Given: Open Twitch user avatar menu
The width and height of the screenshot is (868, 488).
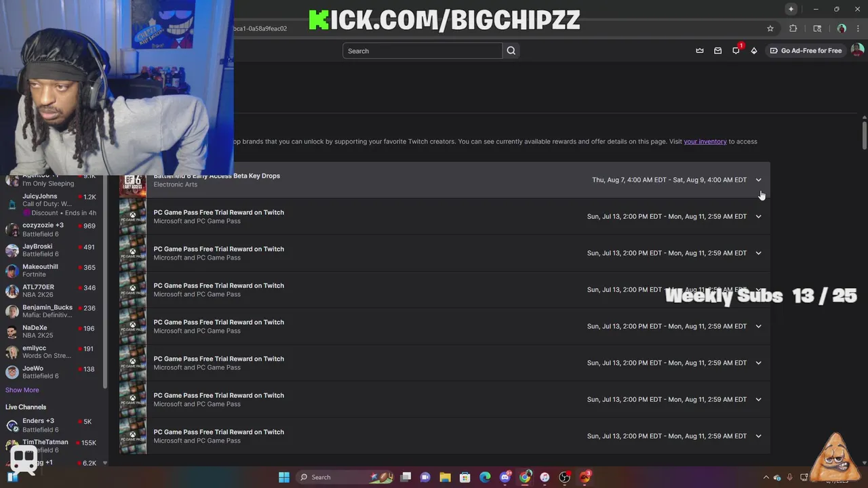Looking at the screenshot, I should (857, 50).
